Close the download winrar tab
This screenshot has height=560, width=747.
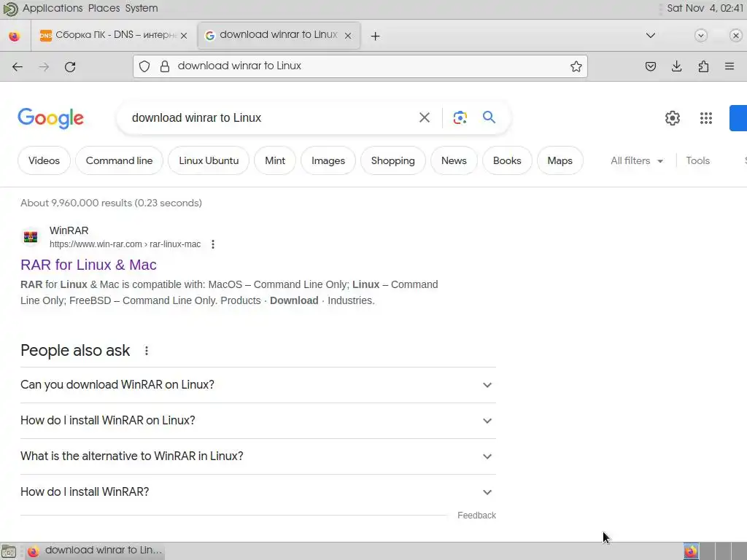pos(348,36)
